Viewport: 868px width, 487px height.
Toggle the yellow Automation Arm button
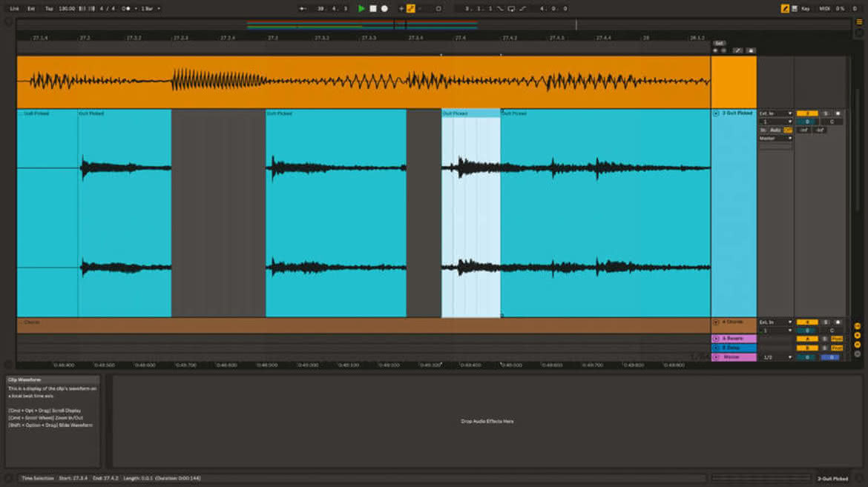(411, 8)
